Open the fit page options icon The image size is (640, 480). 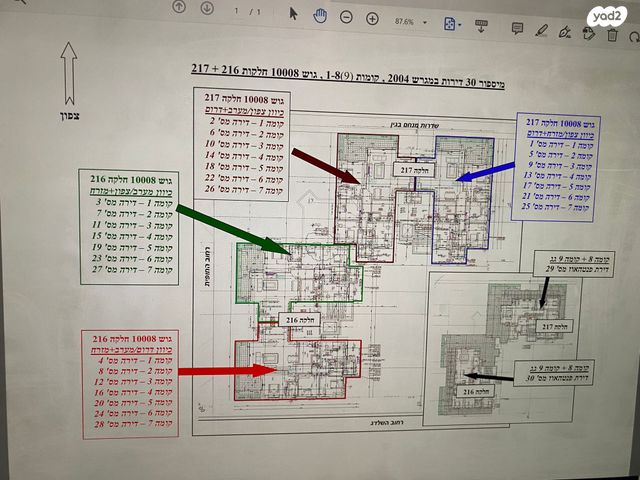[x=451, y=22]
